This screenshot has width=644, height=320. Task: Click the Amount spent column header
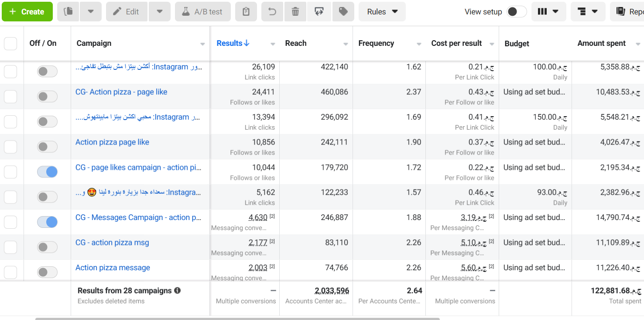pos(602,43)
